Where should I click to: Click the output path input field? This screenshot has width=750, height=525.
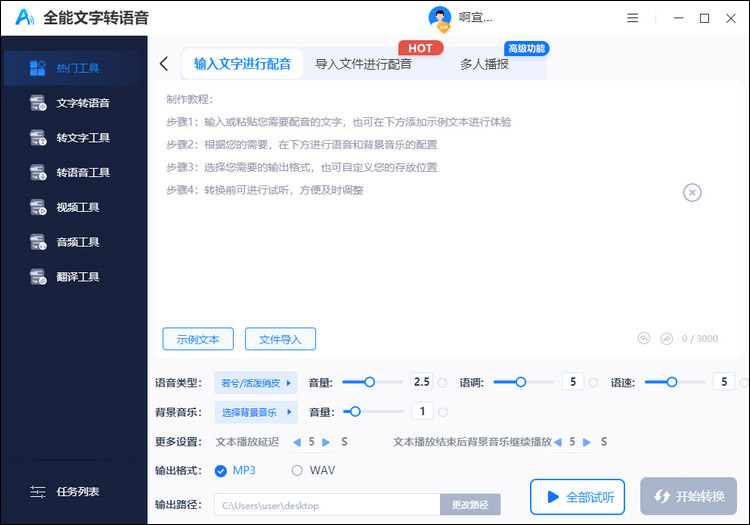[x=326, y=506]
